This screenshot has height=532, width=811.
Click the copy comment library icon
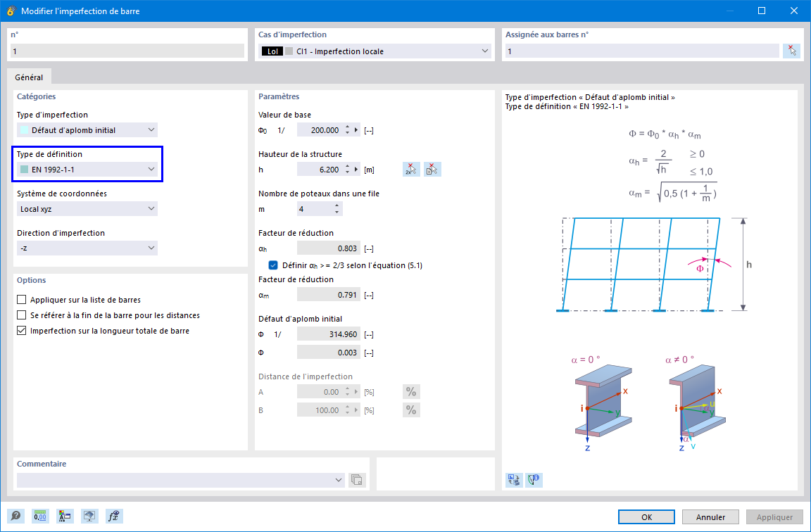click(x=356, y=480)
